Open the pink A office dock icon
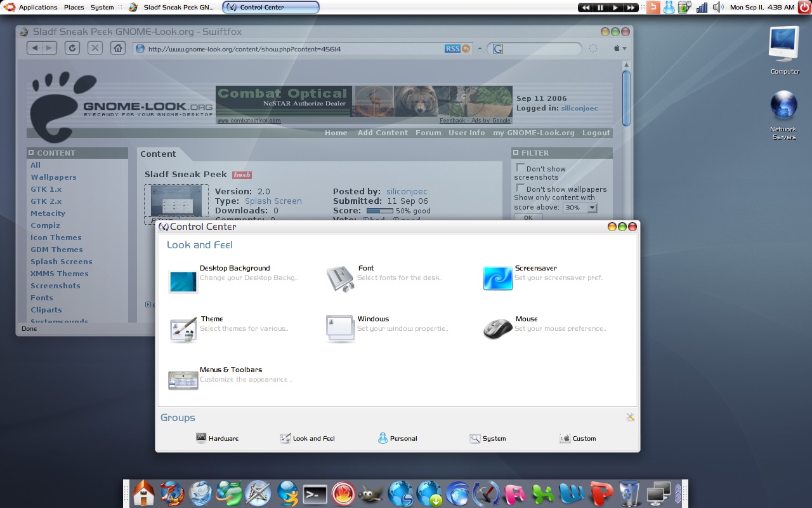812x508 pixels. 515,494
